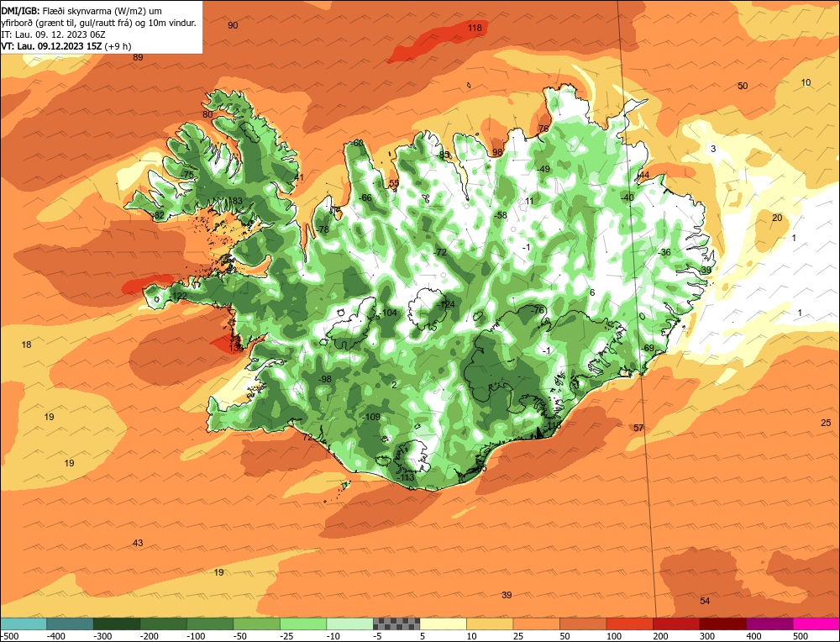This screenshot has width=840, height=642.
Task: Click the -118 value on the southeast coast
Action: pyautogui.click(x=553, y=425)
